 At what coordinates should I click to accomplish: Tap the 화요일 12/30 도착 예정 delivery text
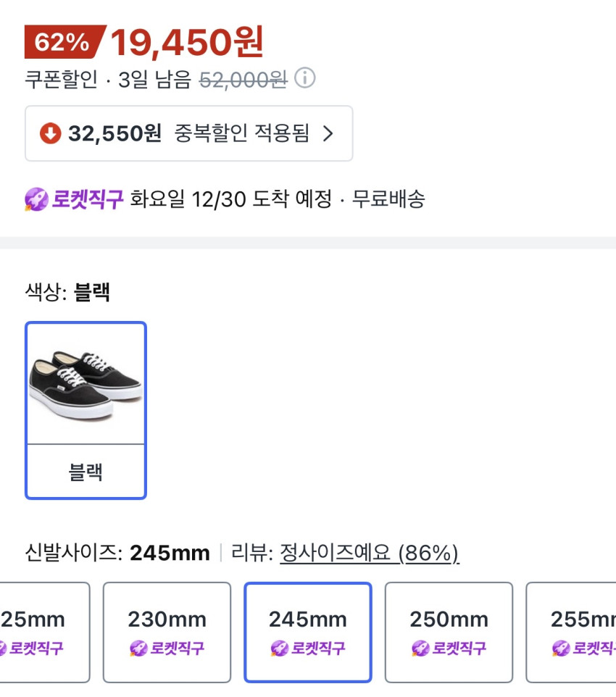coord(230,199)
